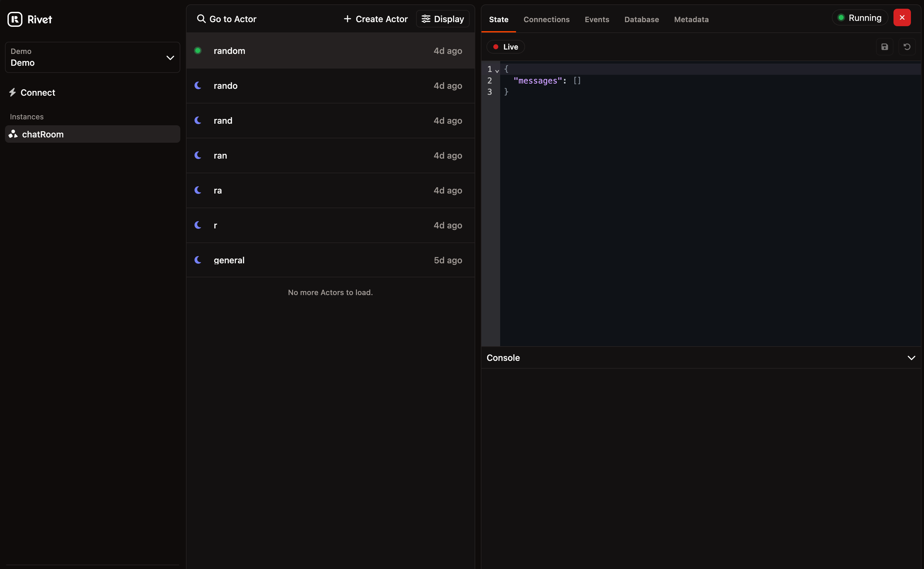Select the general actor from the list

[229, 260]
